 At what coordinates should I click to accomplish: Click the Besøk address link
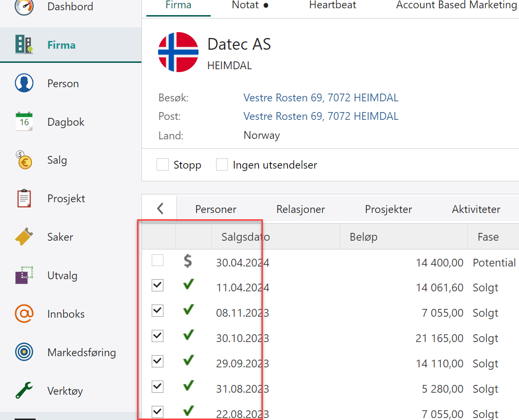coord(320,98)
